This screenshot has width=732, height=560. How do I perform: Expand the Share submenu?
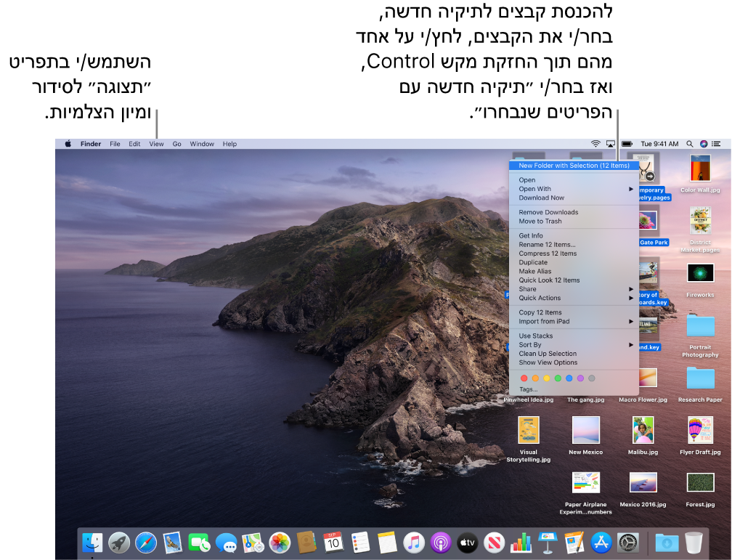(x=574, y=289)
